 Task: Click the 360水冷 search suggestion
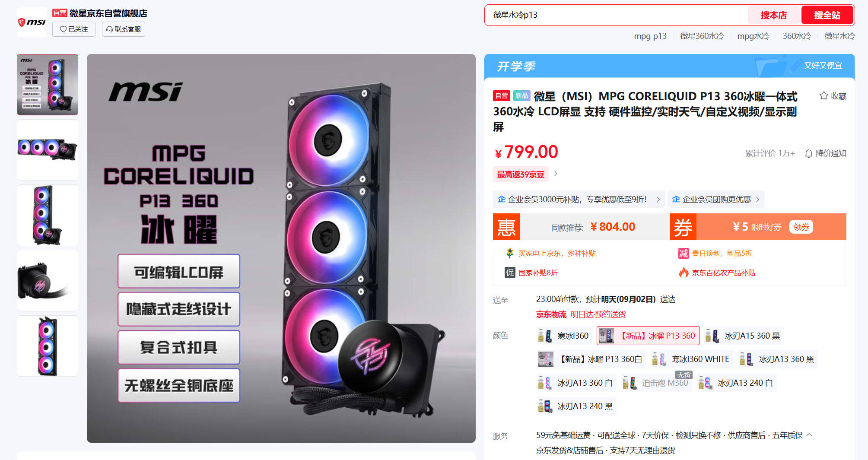[797, 36]
